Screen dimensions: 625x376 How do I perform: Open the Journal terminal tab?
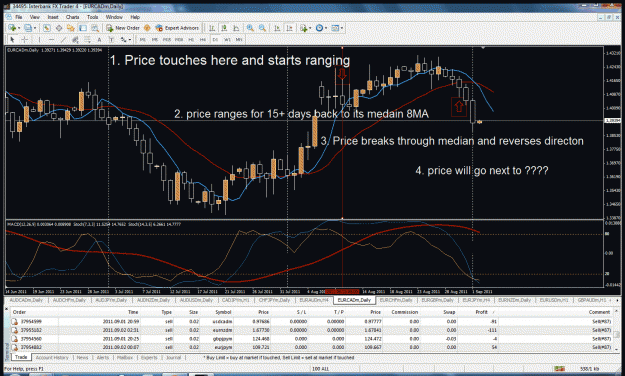(x=173, y=358)
